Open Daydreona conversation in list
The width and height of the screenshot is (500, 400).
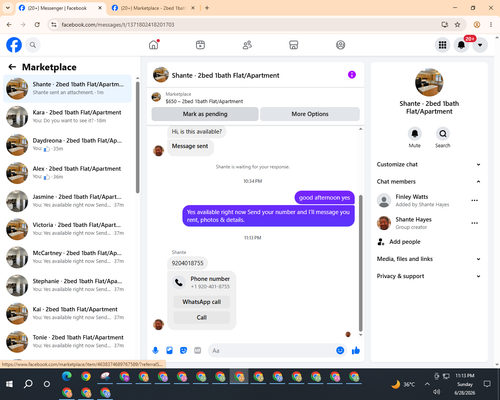[x=67, y=145]
